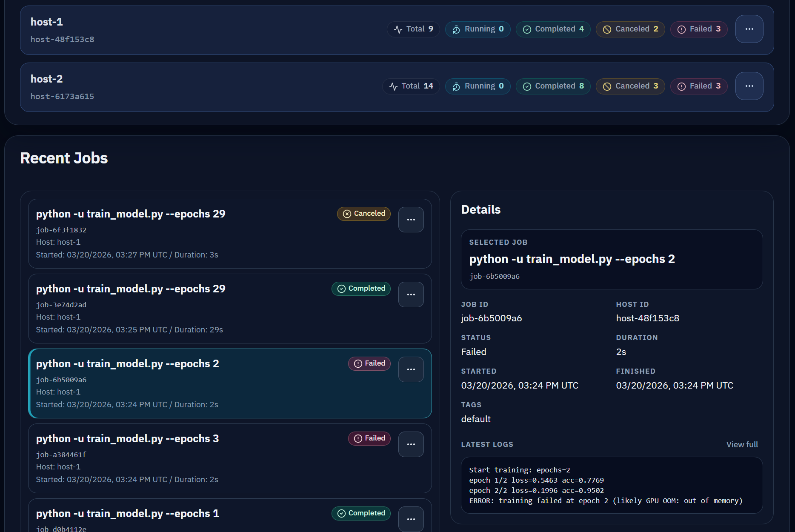This screenshot has width=795, height=532.
Task: Open menu for failed job-a384461f
Action: click(411, 444)
